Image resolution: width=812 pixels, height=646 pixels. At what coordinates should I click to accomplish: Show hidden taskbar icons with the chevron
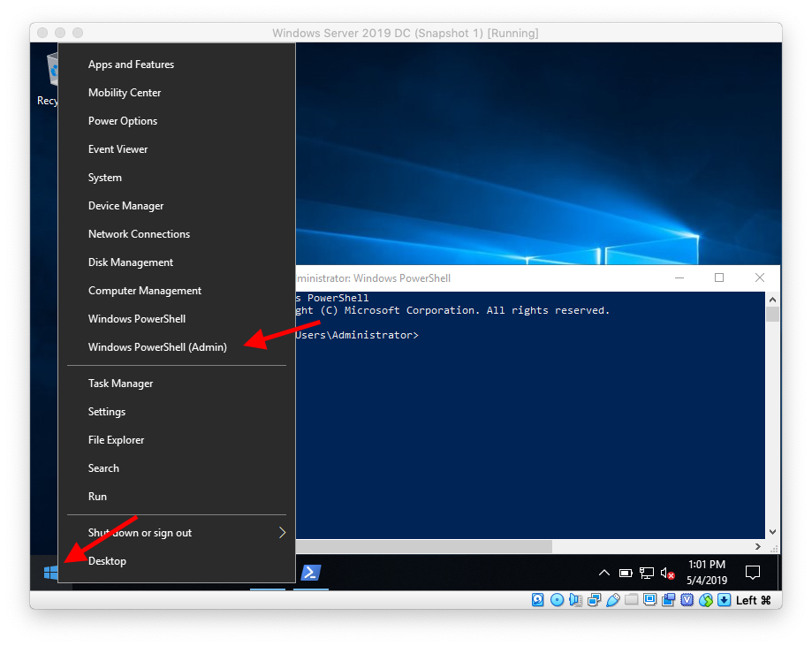[604, 573]
